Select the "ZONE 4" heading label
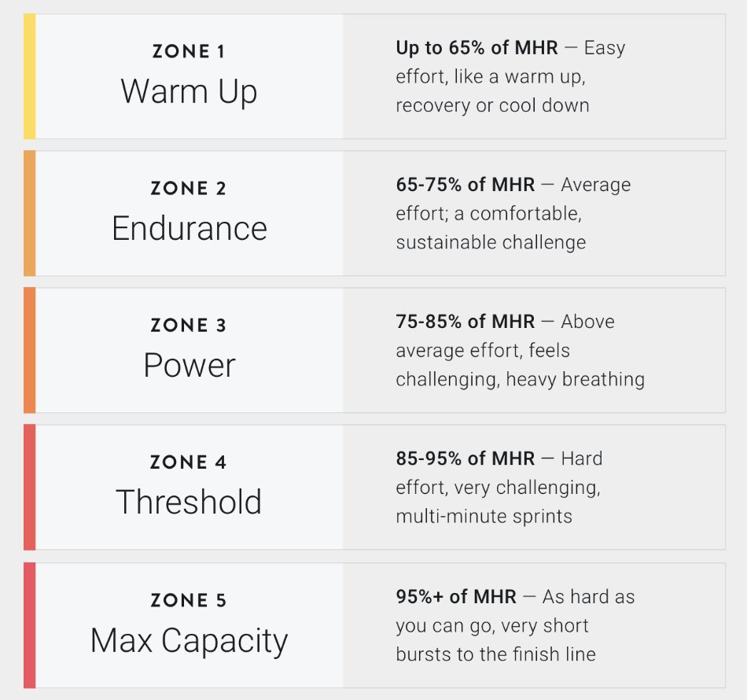This screenshot has width=747, height=700. click(x=189, y=462)
